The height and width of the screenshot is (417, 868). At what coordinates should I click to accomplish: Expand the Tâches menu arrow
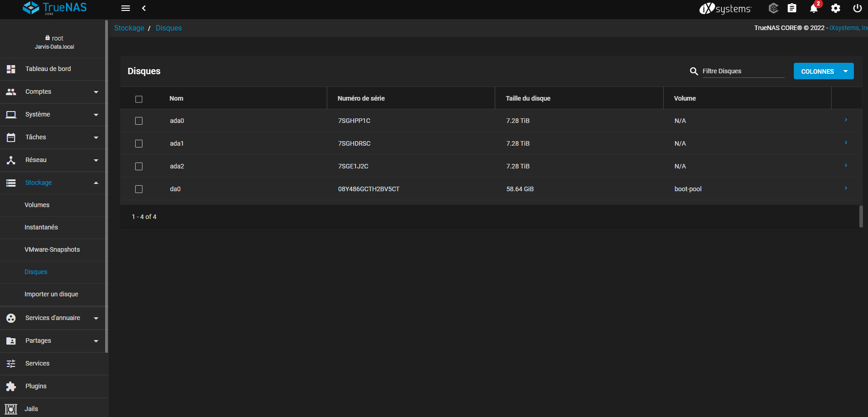pos(96,137)
